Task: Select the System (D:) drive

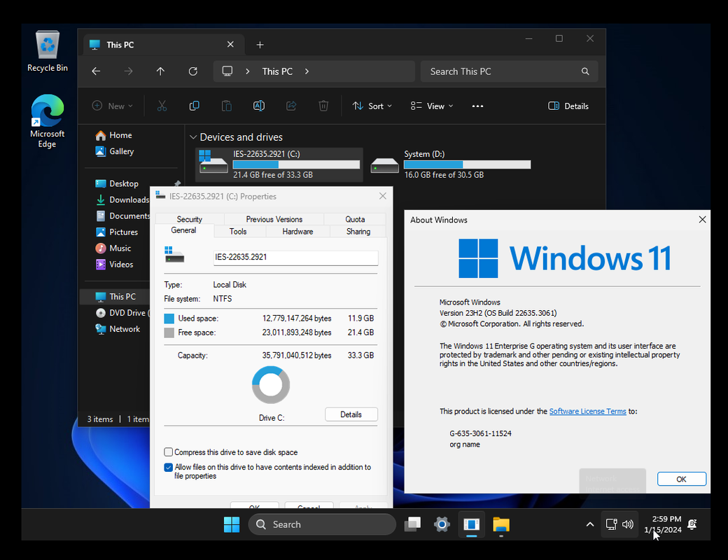Action: [451, 164]
